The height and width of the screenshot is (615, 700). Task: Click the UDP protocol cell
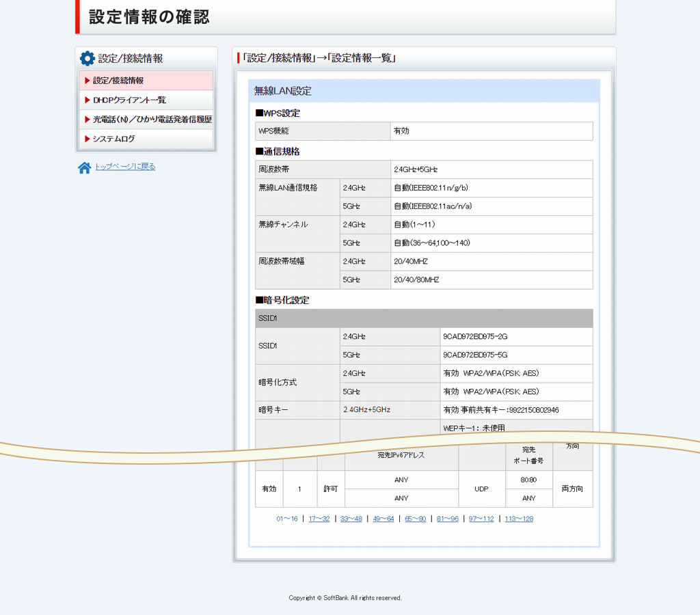point(482,489)
